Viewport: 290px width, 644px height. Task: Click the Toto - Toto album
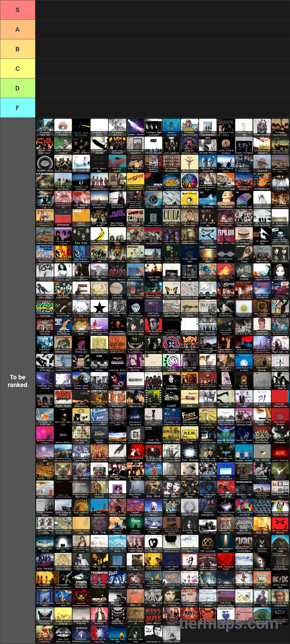(x=99, y=526)
